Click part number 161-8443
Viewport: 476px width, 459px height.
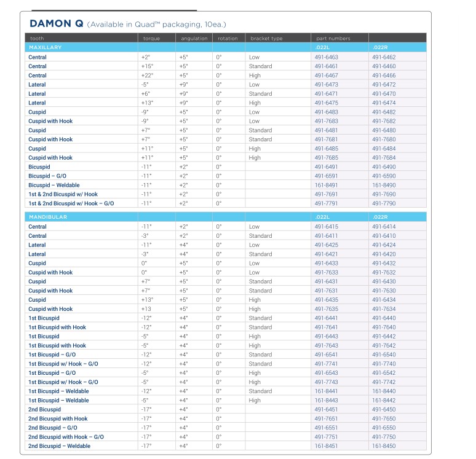(327, 400)
